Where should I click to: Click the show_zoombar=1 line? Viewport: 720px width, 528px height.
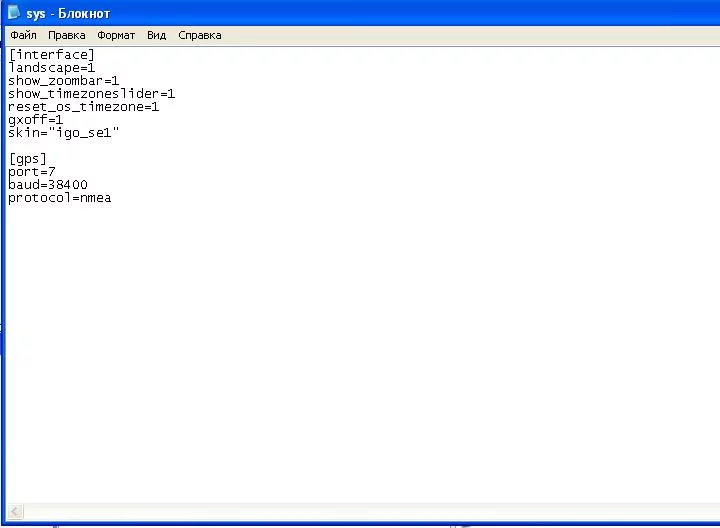pos(63,81)
